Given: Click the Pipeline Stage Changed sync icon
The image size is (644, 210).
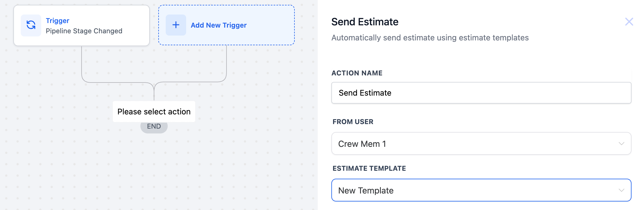Looking at the screenshot, I should 31,25.
